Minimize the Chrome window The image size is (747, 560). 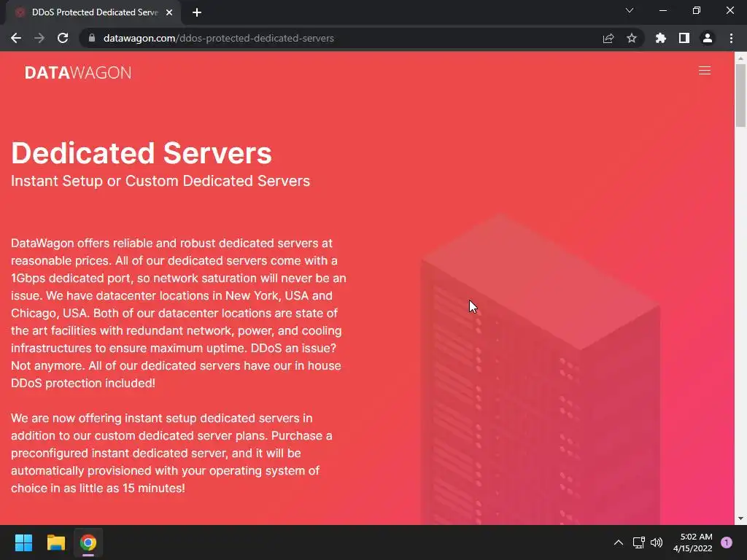coord(663,10)
